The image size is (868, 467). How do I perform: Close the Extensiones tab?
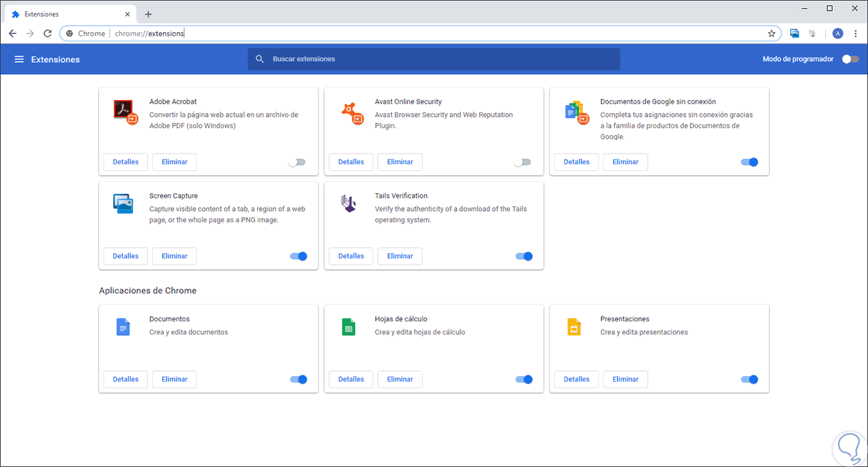click(x=128, y=14)
